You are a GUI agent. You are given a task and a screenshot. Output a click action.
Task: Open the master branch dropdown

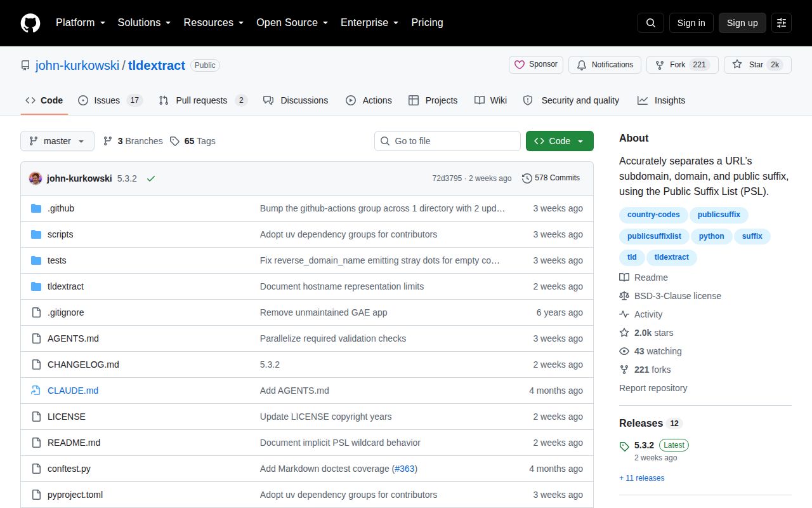57,141
